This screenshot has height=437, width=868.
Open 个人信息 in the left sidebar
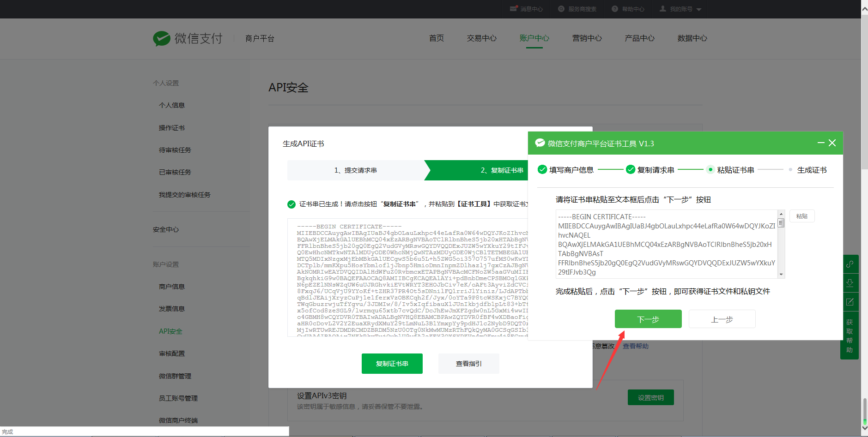pyautogui.click(x=172, y=105)
